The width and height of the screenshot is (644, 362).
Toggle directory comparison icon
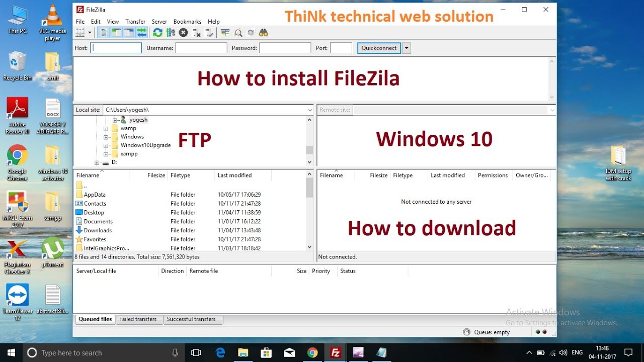point(238,33)
